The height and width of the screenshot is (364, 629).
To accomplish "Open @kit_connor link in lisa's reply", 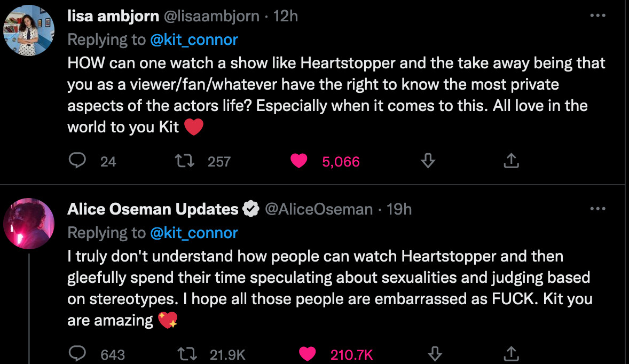I will click(194, 39).
